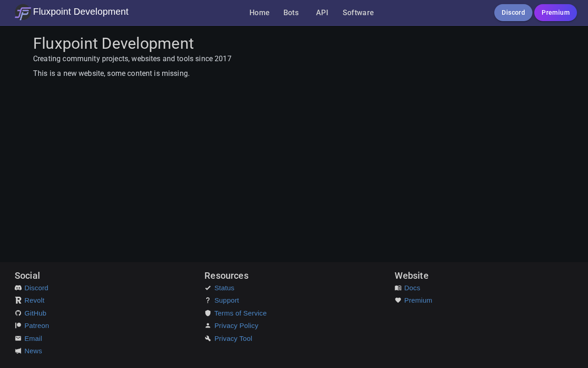Image resolution: width=588 pixels, height=368 pixels.
Task: Open the News link
Action: (x=33, y=351)
